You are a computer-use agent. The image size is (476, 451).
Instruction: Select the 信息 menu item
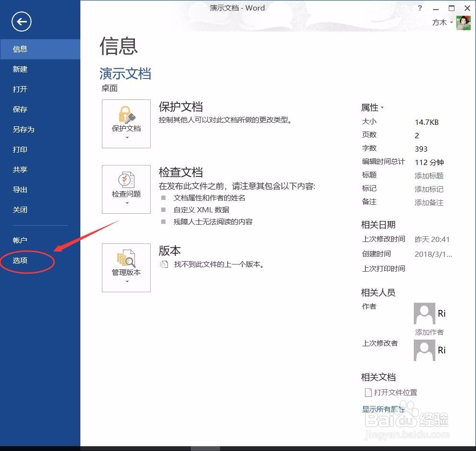pos(40,49)
